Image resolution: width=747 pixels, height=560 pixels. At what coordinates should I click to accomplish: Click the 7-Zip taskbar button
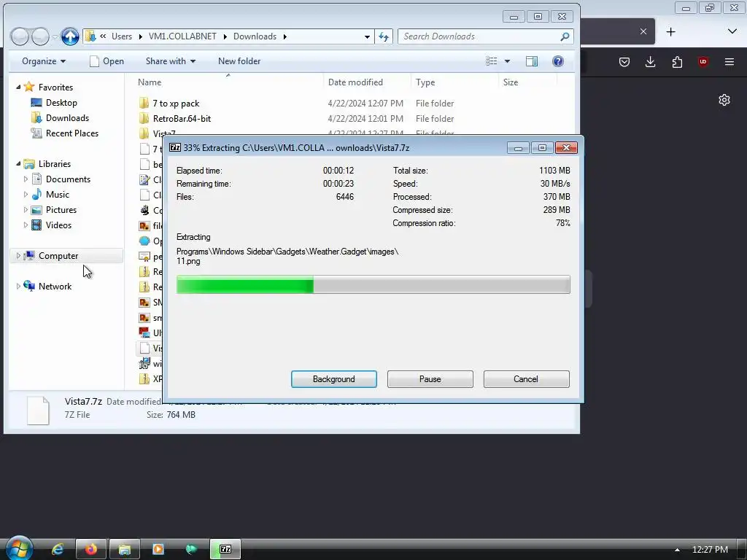[x=225, y=550]
